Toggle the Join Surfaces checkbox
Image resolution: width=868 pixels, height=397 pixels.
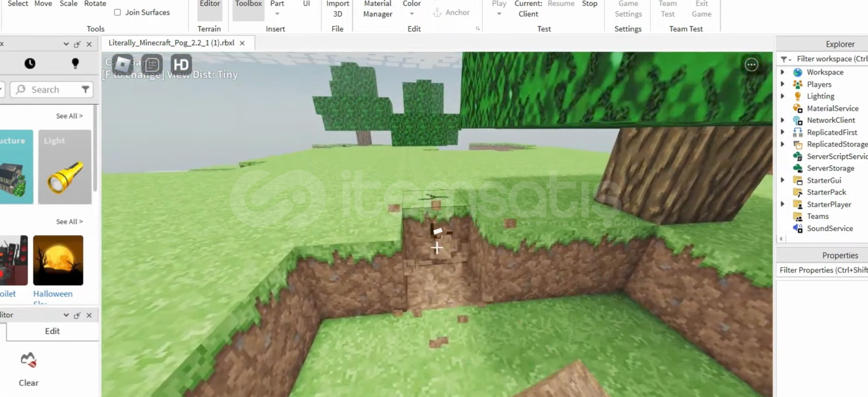coord(118,12)
